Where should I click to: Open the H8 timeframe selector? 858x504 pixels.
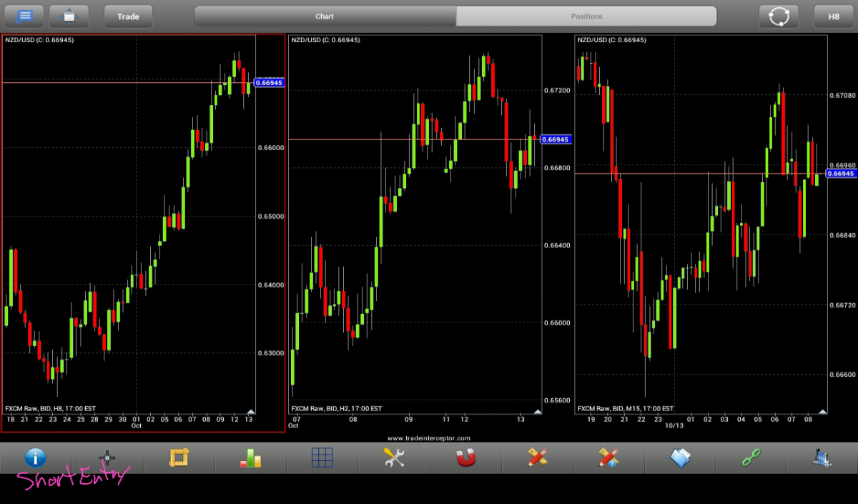(834, 16)
